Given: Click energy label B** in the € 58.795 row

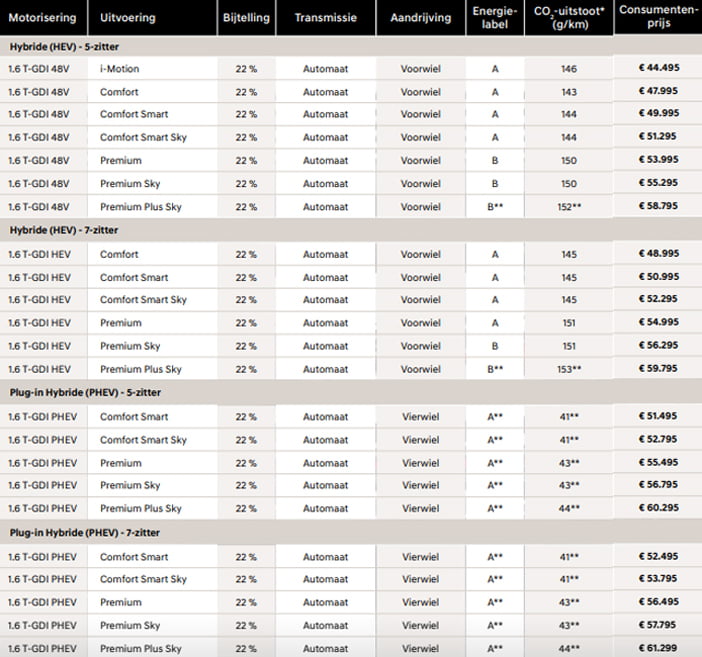Looking at the screenshot, I should [495, 207].
